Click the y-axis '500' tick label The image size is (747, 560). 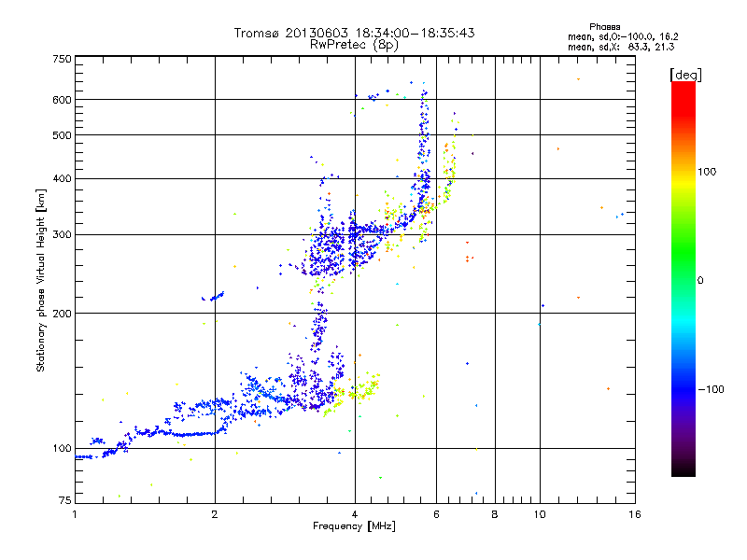(x=62, y=135)
